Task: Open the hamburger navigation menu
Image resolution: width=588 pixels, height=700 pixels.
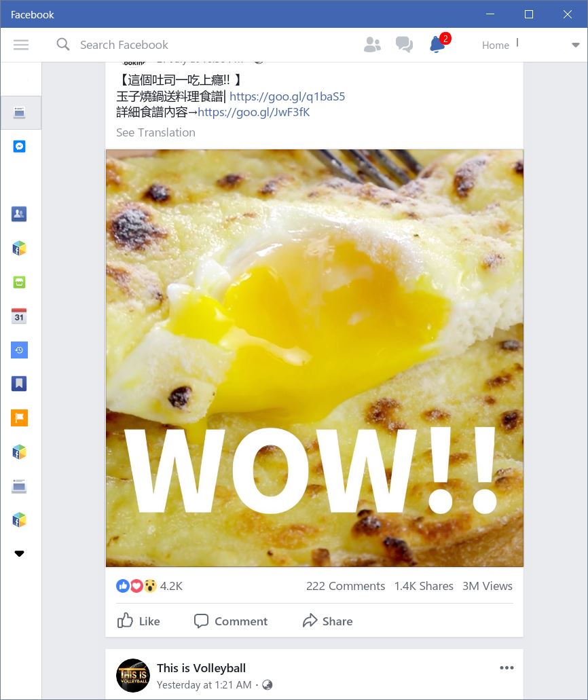Action: click(20, 45)
